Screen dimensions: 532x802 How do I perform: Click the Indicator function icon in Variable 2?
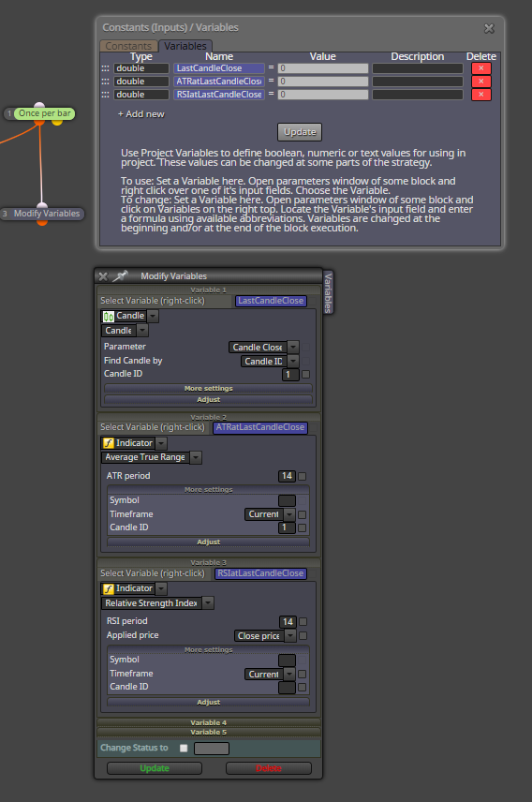point(109,443)
